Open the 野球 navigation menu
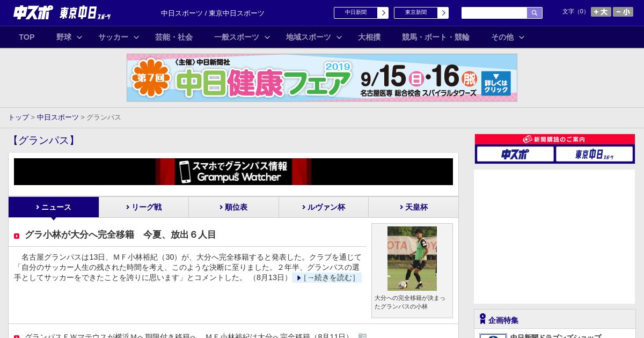644x338 pixels. [64, 37]
